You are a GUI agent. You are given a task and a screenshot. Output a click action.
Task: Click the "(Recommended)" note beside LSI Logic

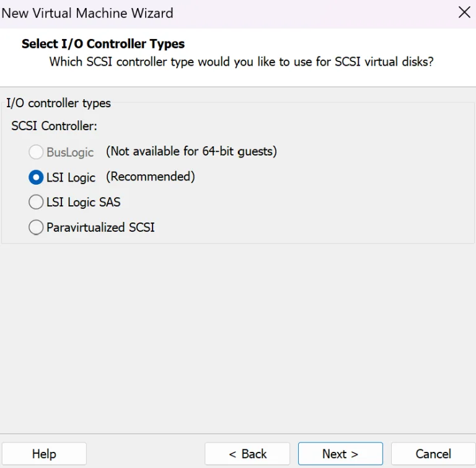pos(150,177)
